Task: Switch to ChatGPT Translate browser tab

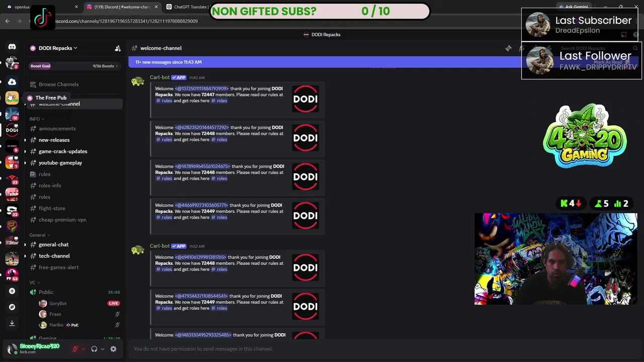Action: 186,7
